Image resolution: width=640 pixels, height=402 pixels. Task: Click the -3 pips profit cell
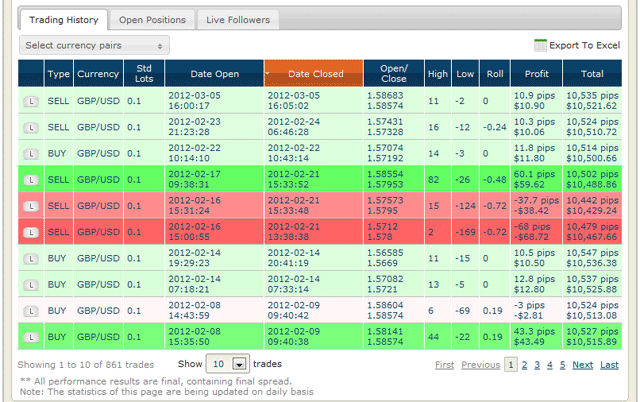[x=536, y=310]
